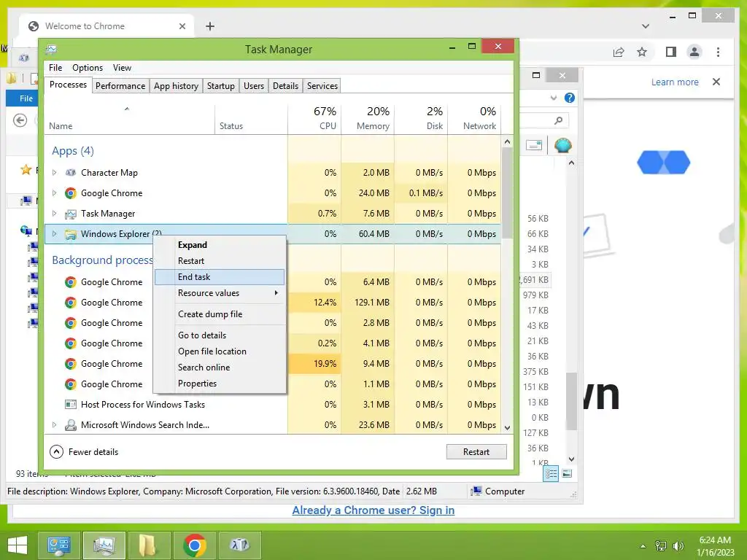Switch to the Users tab
Image resolution: width=747 pixels, height=560 pixels.
(x=253, y=86)
